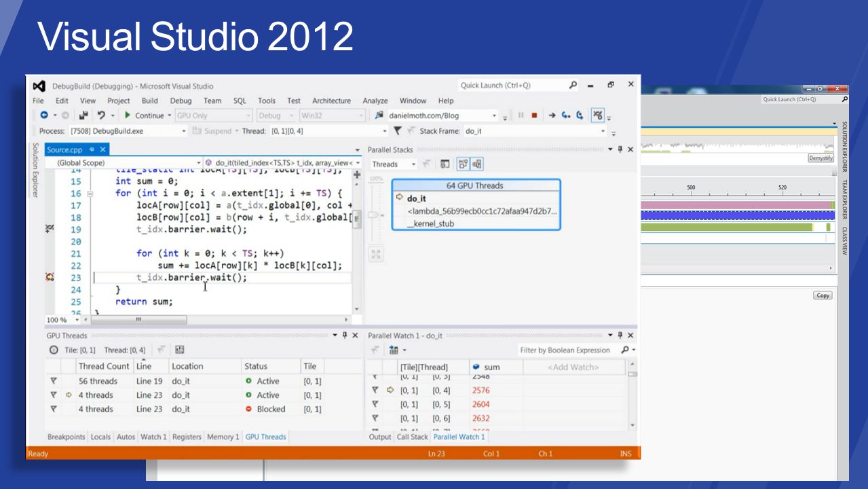Open the Debug menu
Image resolution: width=868 pixels, height=489 pixels.
click(x=181, y=101)
